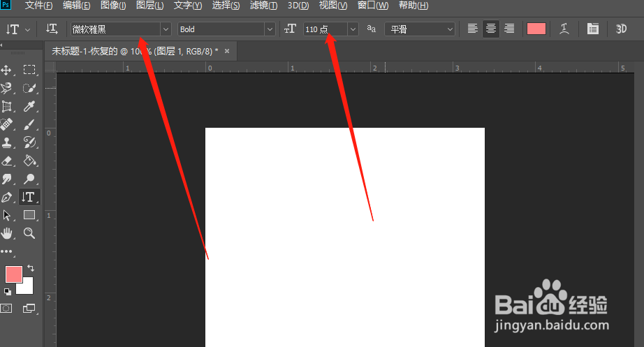Swap foreground and background colors
This screenshot has width=644, height=347.
point(31,268)
